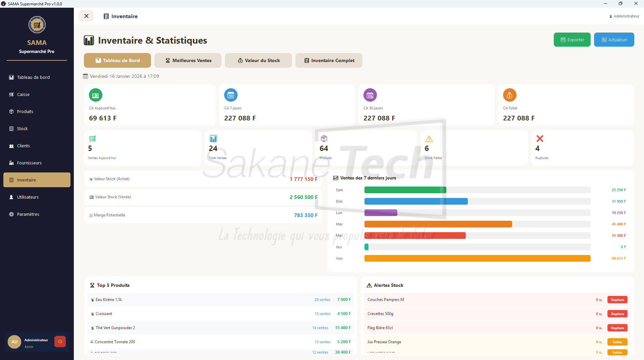Image resolution: width=644 pixels, height=360 pixels.
Task: Click the yellow Ven sales bar
Action: coord(478,258)
